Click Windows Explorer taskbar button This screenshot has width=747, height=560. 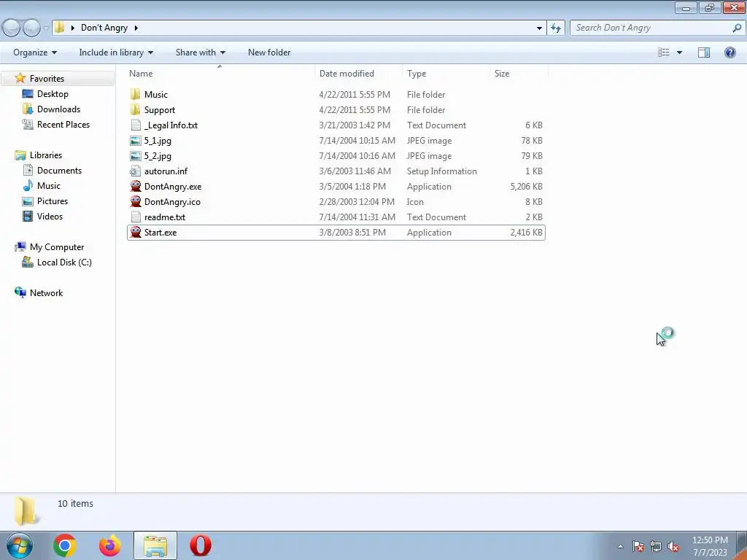point(155,545)
